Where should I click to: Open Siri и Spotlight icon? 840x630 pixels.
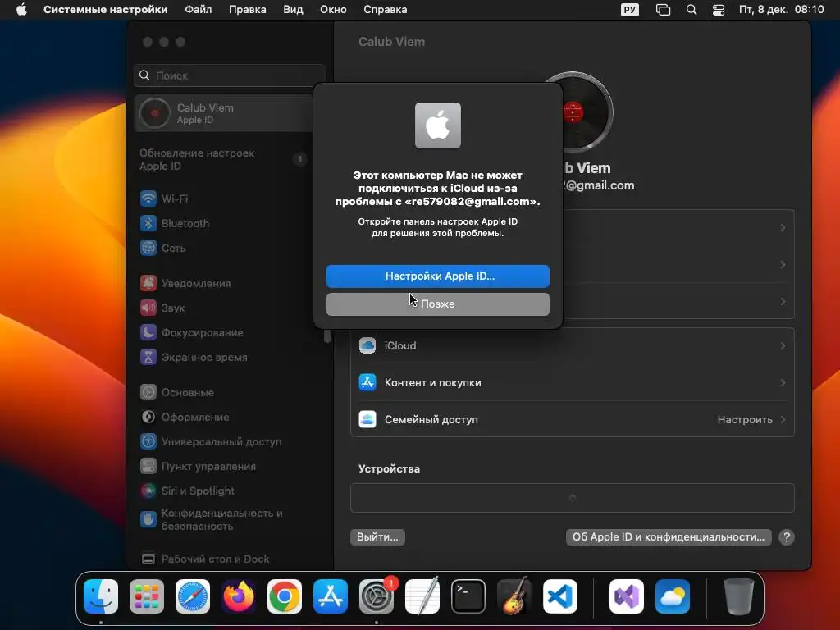[x=148, y=491]
